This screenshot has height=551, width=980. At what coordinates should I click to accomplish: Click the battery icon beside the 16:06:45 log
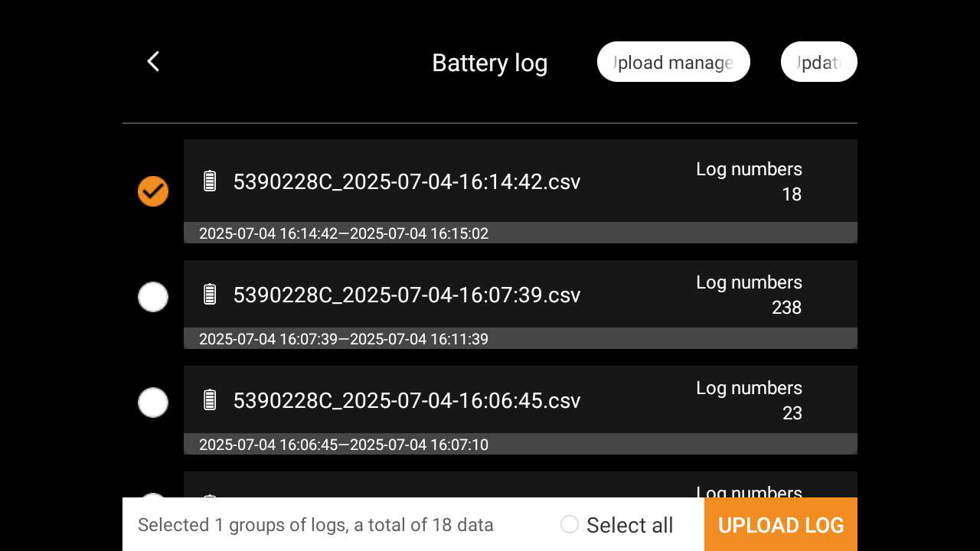210,399
